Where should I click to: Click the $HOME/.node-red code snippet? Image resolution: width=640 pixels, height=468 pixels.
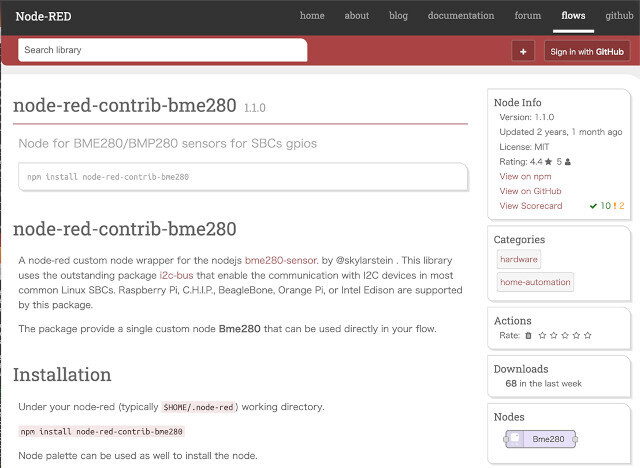click(x=198, y=407)
